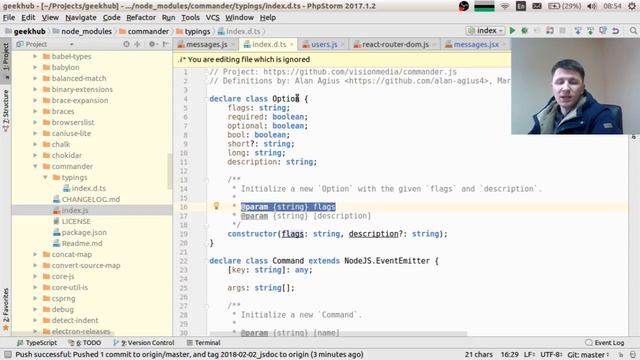640x360 pixels.
Task: Click the fold marker at line 13
Action: [207, 180]
